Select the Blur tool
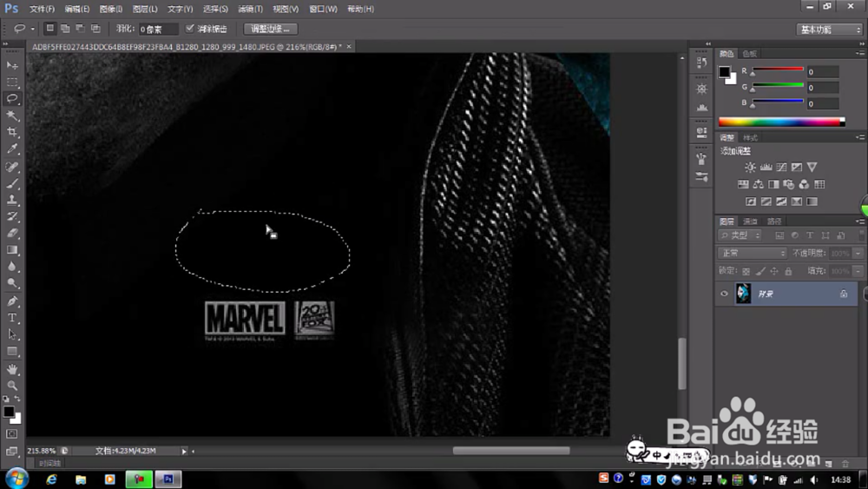Viewport: 868px width, 489px height. [x=12, y=267]
